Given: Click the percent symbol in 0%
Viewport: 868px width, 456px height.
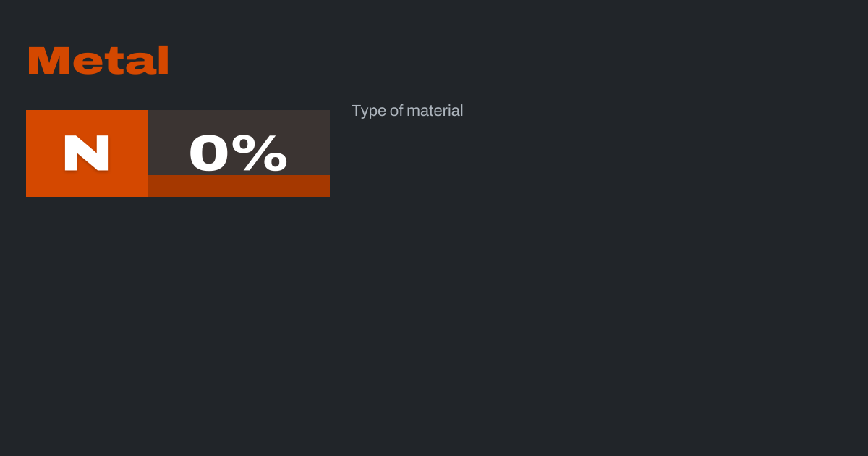Looking at the screenshot, I should (264, 153).
